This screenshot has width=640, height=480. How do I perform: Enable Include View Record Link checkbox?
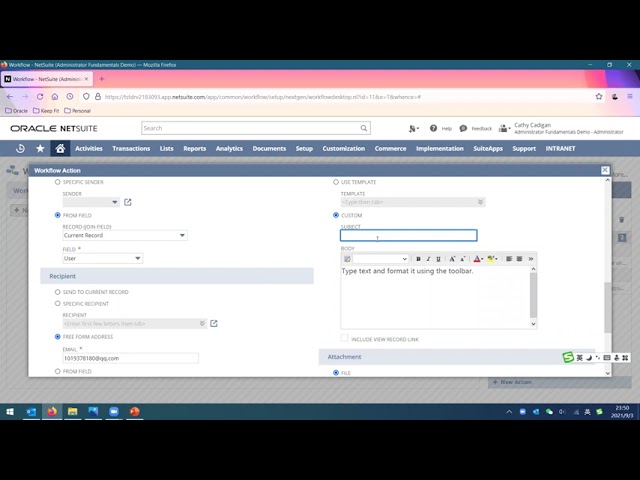click(344, 338)
